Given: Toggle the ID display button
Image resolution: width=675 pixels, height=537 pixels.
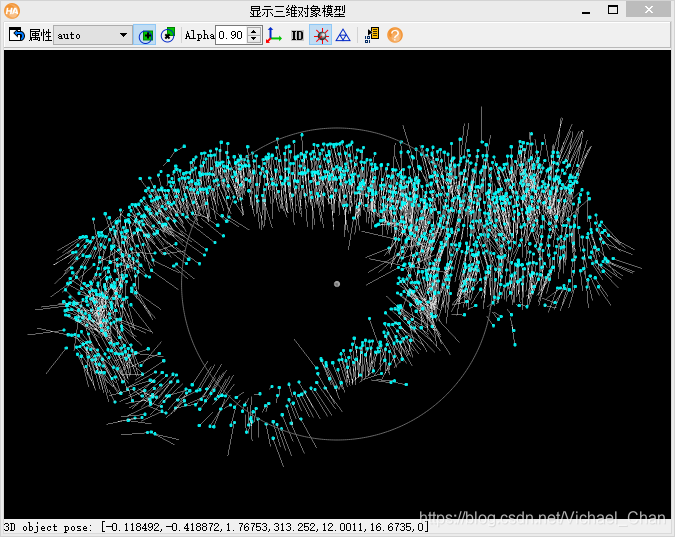Looking at the screenshot, I should (x=297, y=35).
